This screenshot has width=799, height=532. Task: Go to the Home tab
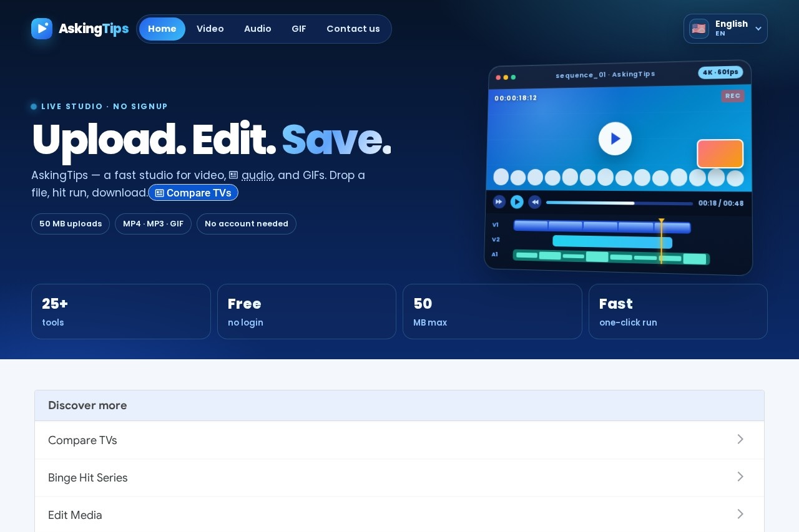pos(162,29)
